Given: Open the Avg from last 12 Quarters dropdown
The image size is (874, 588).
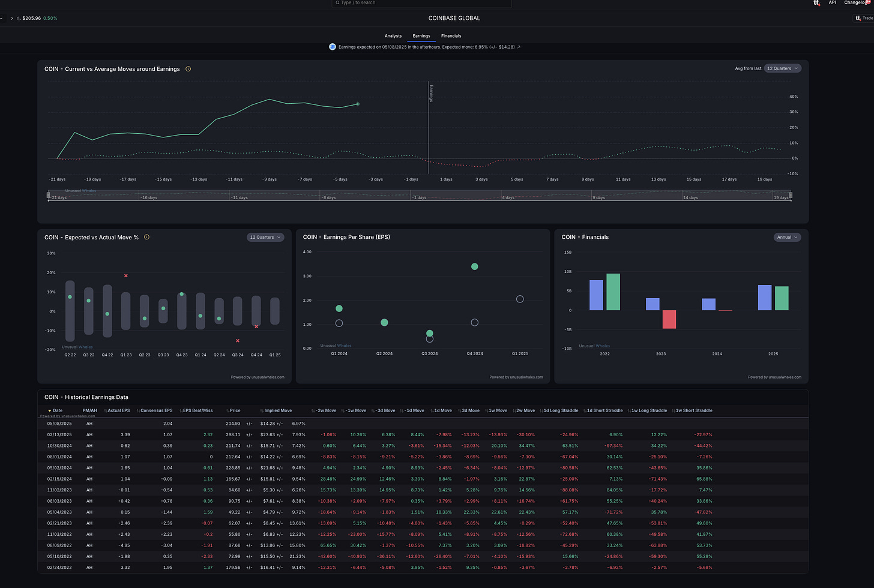Looking at the screenshot, I should 783,68.
